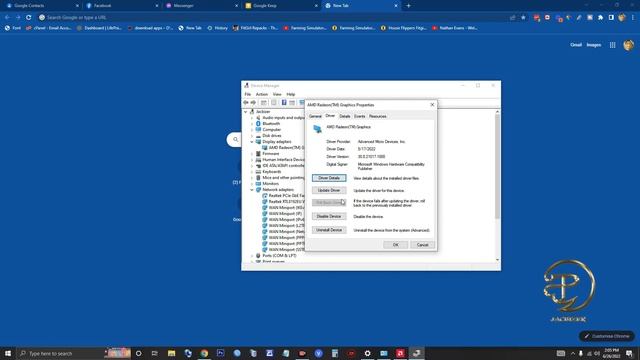The height and width of the screenshot is (360, 640).
Task: Expand the Computer node
Action: (252, 130)
